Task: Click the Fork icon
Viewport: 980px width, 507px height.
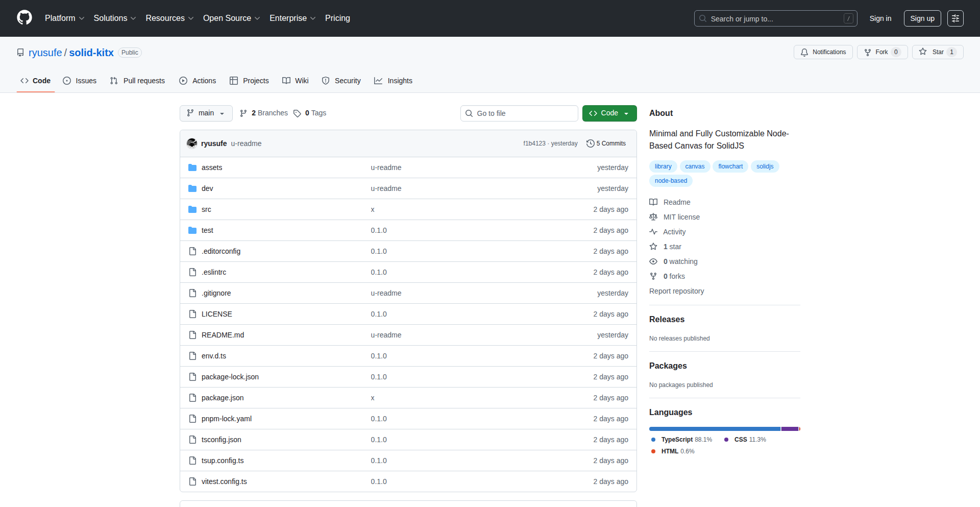Action: coord(868,52)
